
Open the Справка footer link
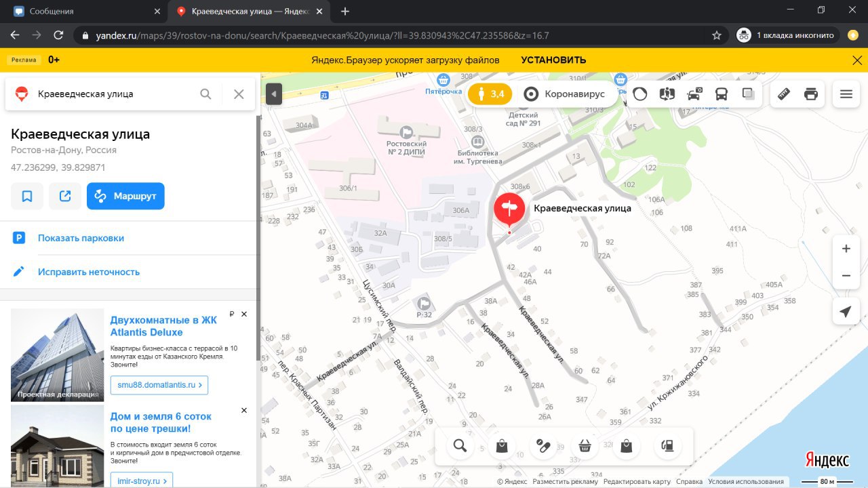689,482
